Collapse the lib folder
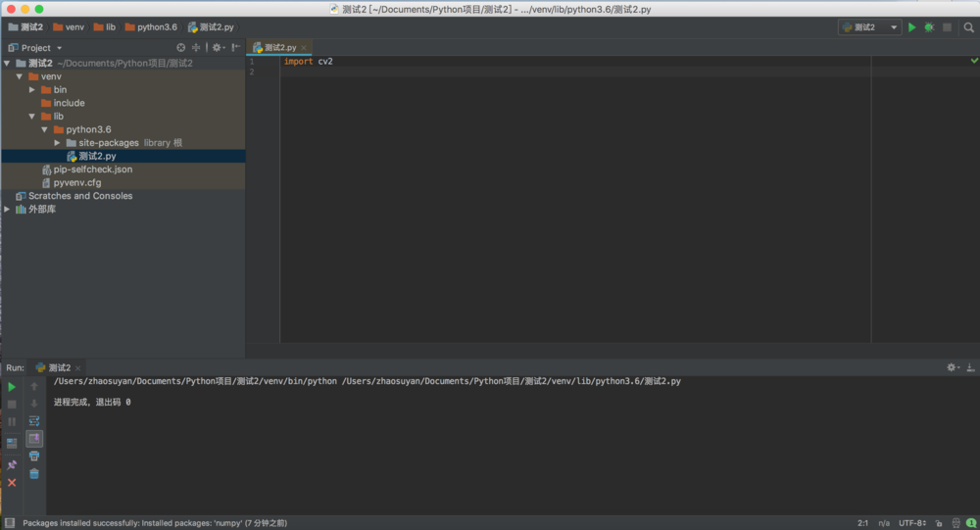Viewport: 980px width, 530px height. [x=32, y=117]
